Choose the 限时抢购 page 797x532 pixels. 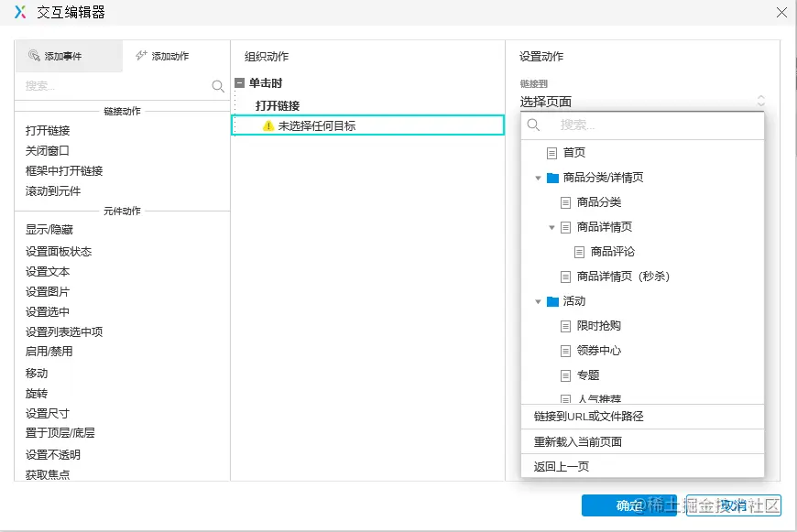[x=599, y=326]
